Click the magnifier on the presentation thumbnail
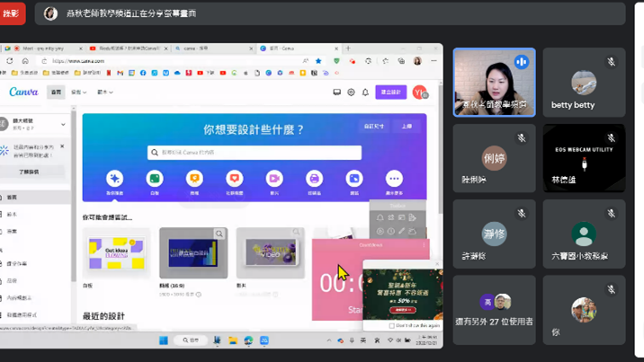Screen dimensions: 644x362 tap(219, 234)
